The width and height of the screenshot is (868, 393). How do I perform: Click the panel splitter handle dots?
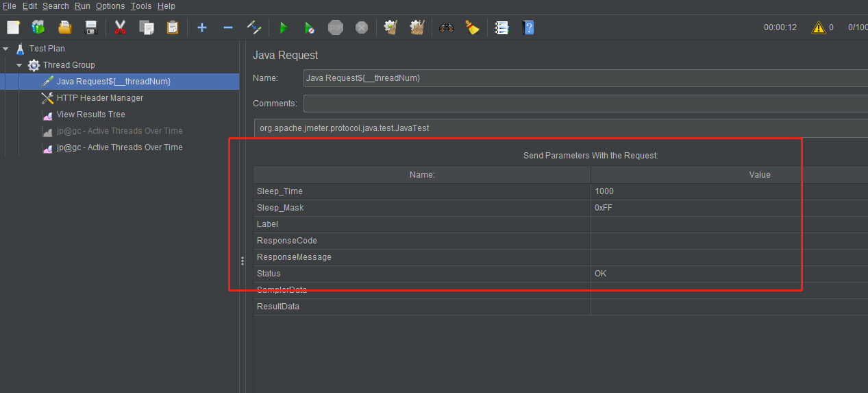(243, 261)
